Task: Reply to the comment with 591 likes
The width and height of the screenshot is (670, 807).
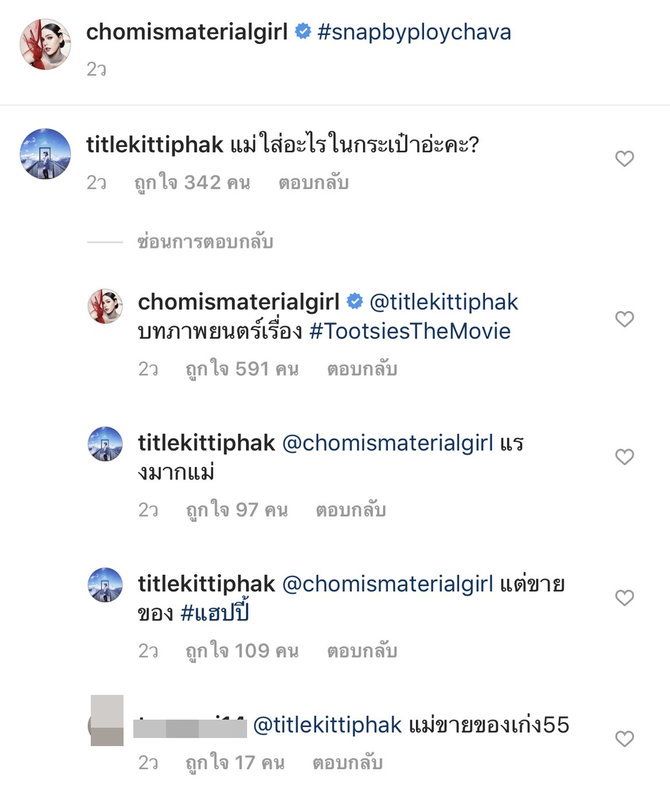Action: pyautogui.click(x=362, y=369)
